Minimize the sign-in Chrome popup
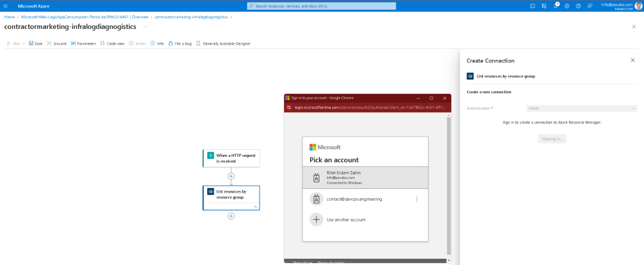 pos(418,98)
